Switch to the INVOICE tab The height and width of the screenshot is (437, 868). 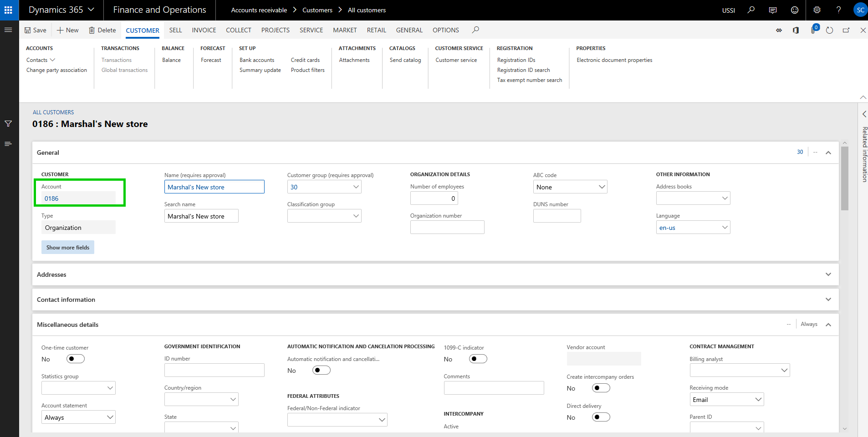pos(204,30)
